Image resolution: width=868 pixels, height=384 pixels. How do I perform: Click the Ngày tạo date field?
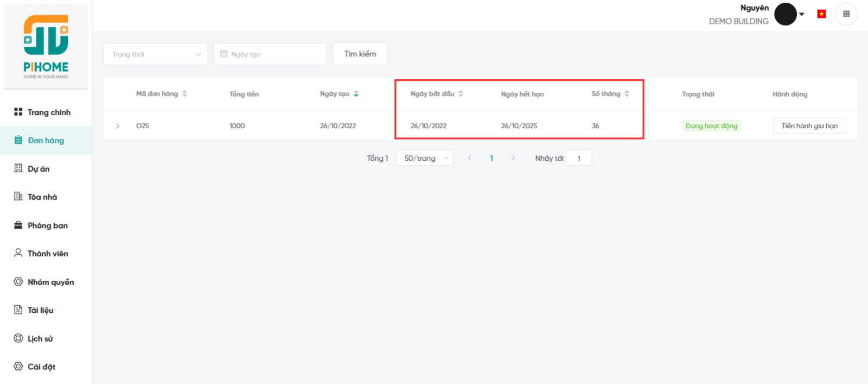click(270, 54)
